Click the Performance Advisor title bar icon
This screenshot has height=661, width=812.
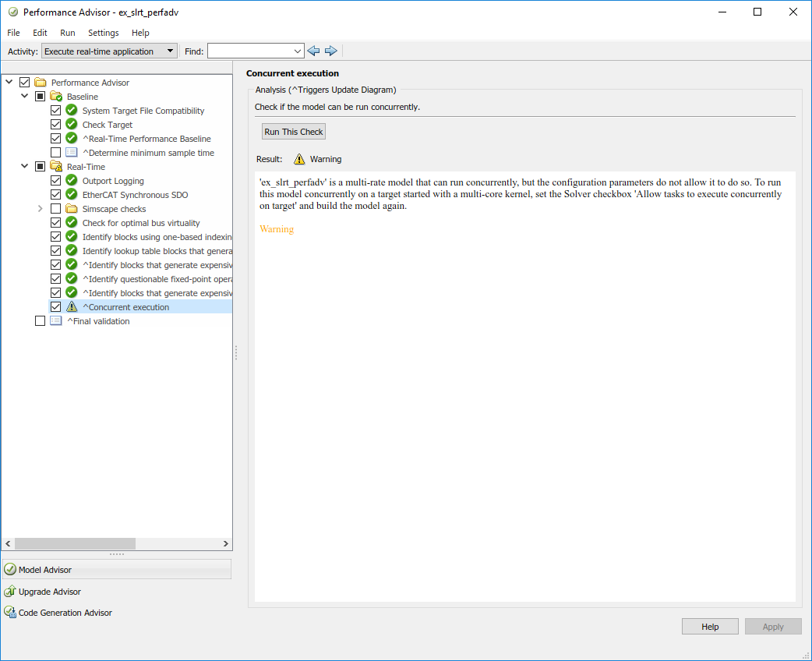(13, 12)
